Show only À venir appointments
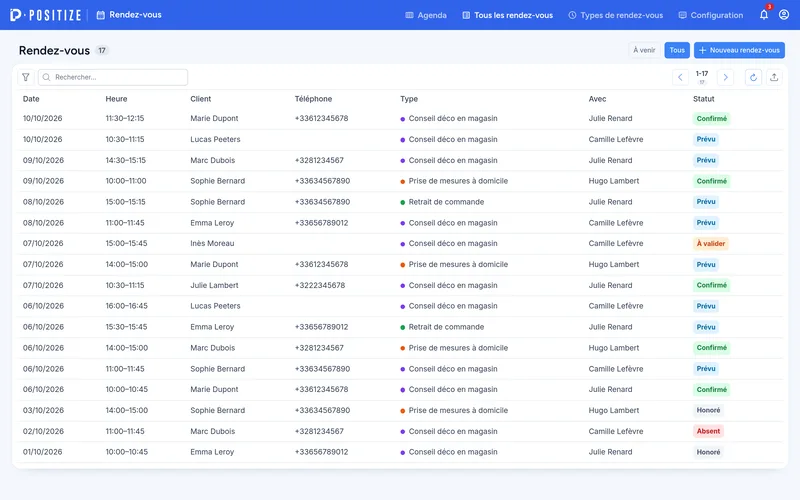Viewport: 800px width, 500px height. pos(644,50)
